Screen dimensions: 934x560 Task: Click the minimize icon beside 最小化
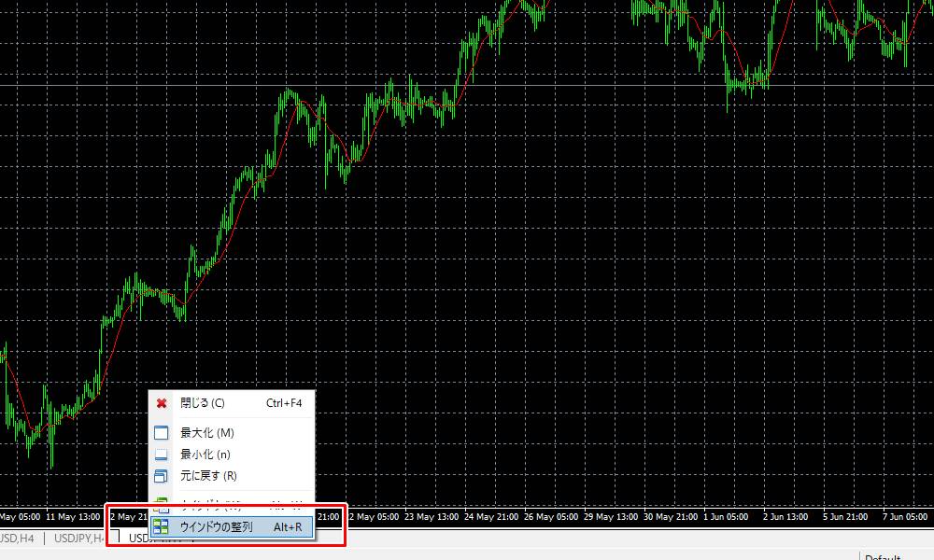click(161, 455)
